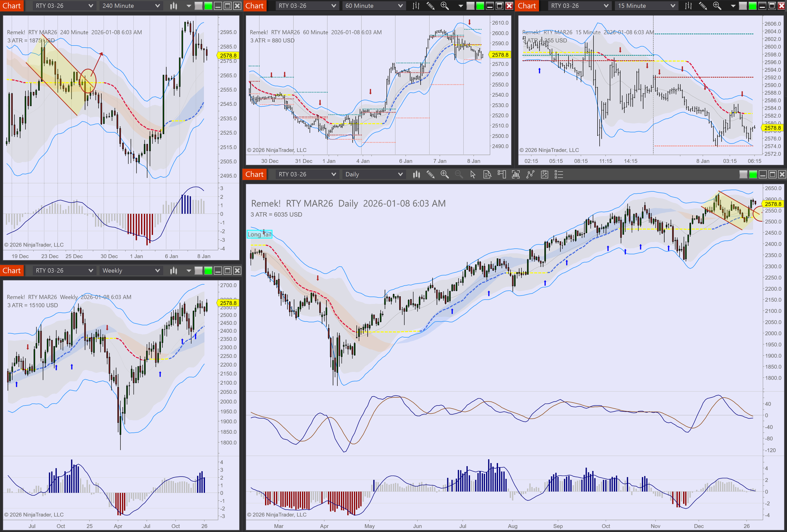Click green link color swatch on 15 Minute chart
Viewport: 787px width, 532px height.
point(752,6)
